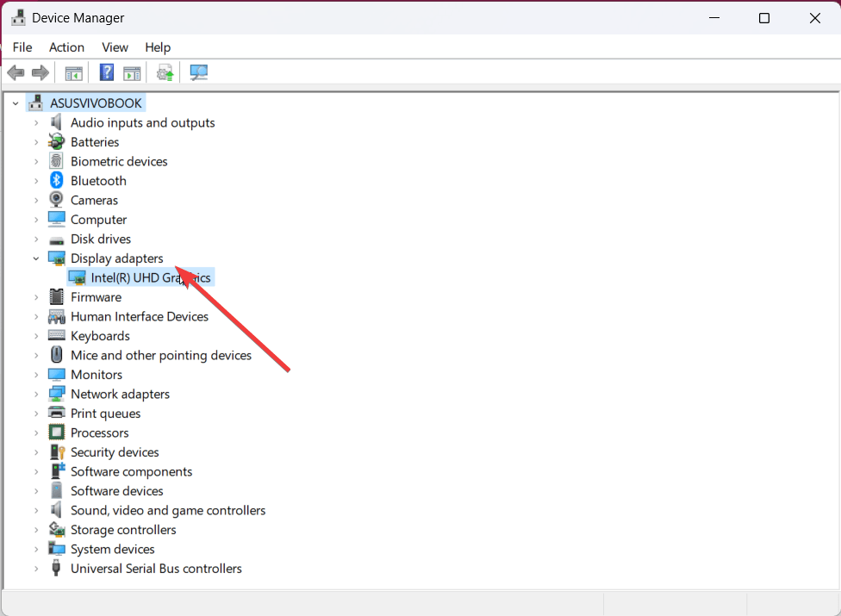The image size is (841, 616).
Task: Expand Sound, video and game controllers
Action: click(x=36, y=510)
